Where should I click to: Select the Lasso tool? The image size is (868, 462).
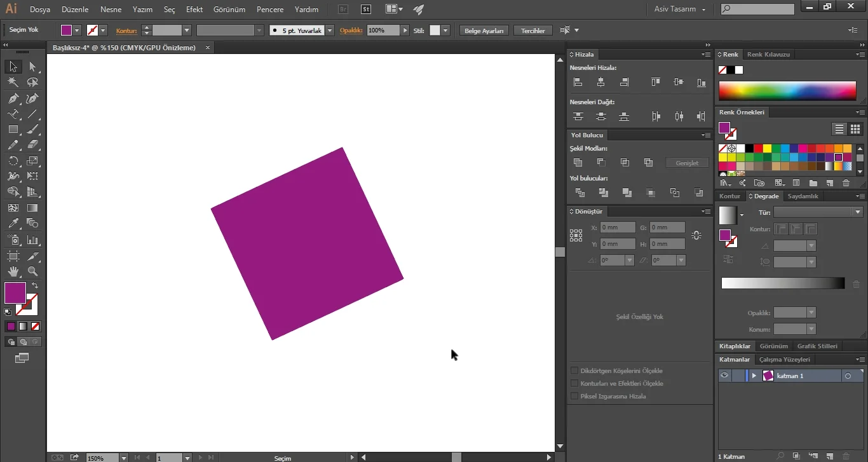click(32, 83)
